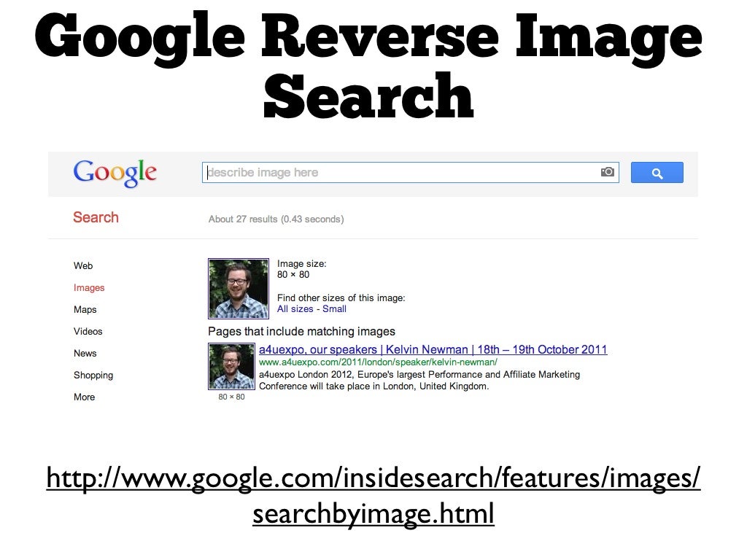The width and height of the screenshot is (747, 560).
Task: Click the green a4uexpo.com result URL
Action: tap(378, 362)
